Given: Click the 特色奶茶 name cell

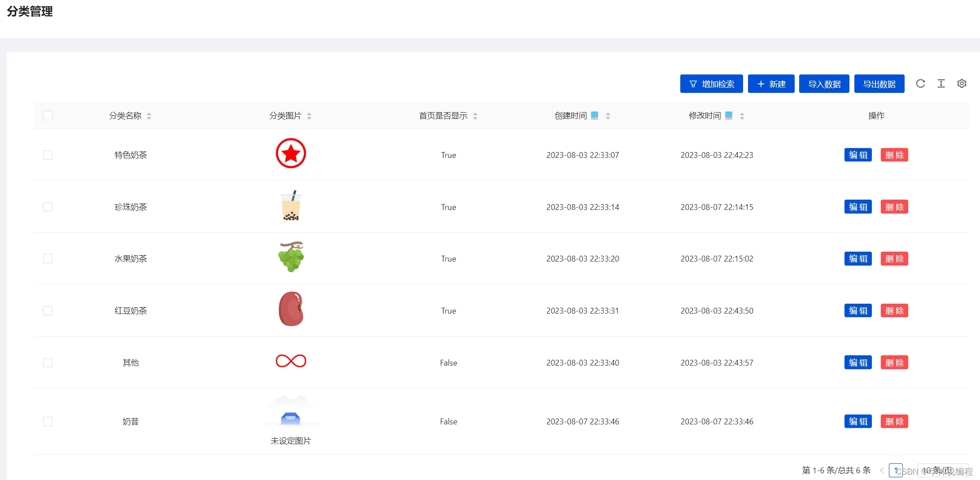Looking at the screenshot, I should [131, 155].
